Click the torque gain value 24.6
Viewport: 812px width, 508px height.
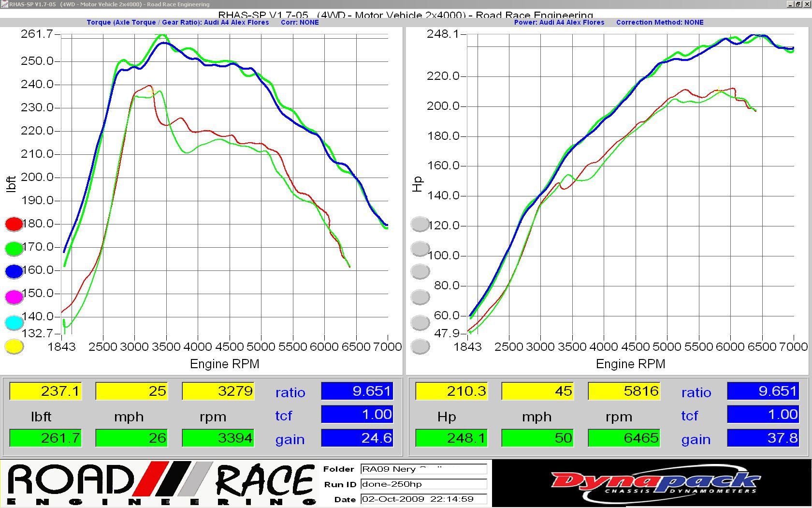[x=357, y=438]
